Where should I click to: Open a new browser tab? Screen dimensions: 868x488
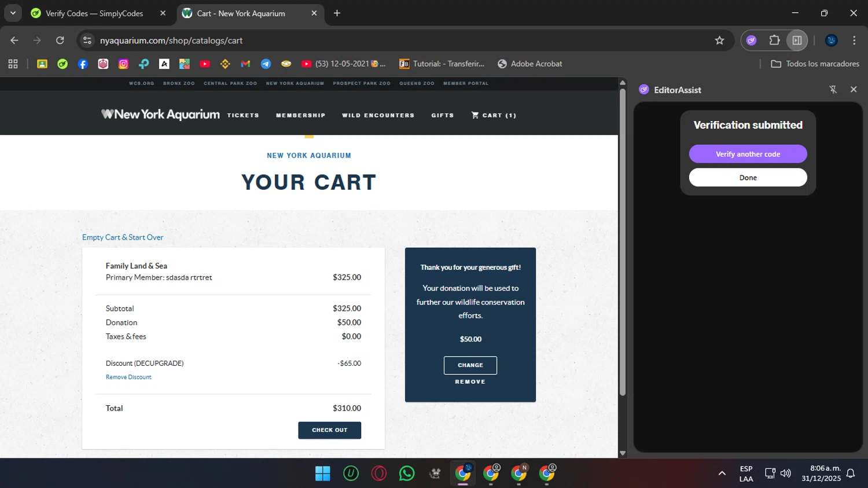click(x=337, y=13)
